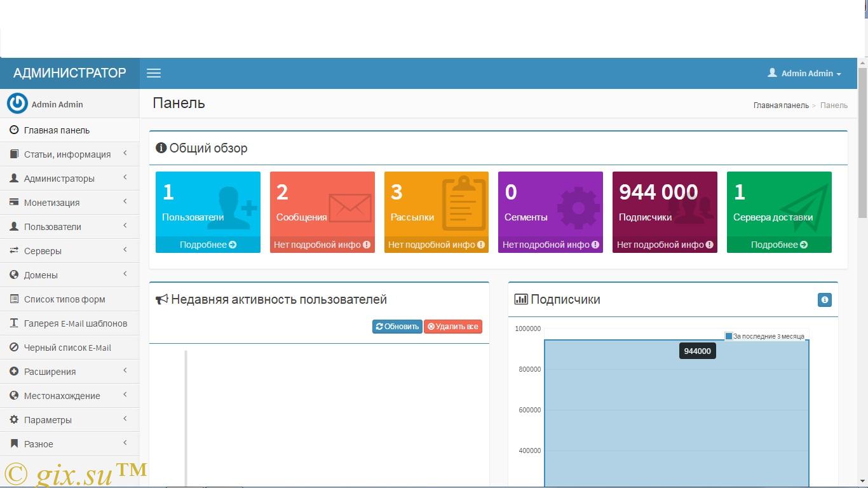868x488 pixels.
Task: Click the info icon button in Подписчики panel
Action: [824, 300]
